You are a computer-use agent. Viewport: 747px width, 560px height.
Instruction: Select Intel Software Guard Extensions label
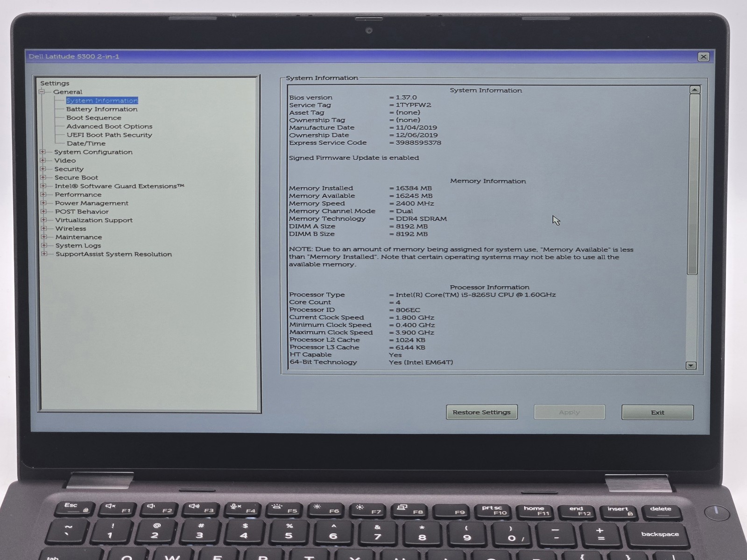click(120, 186)
